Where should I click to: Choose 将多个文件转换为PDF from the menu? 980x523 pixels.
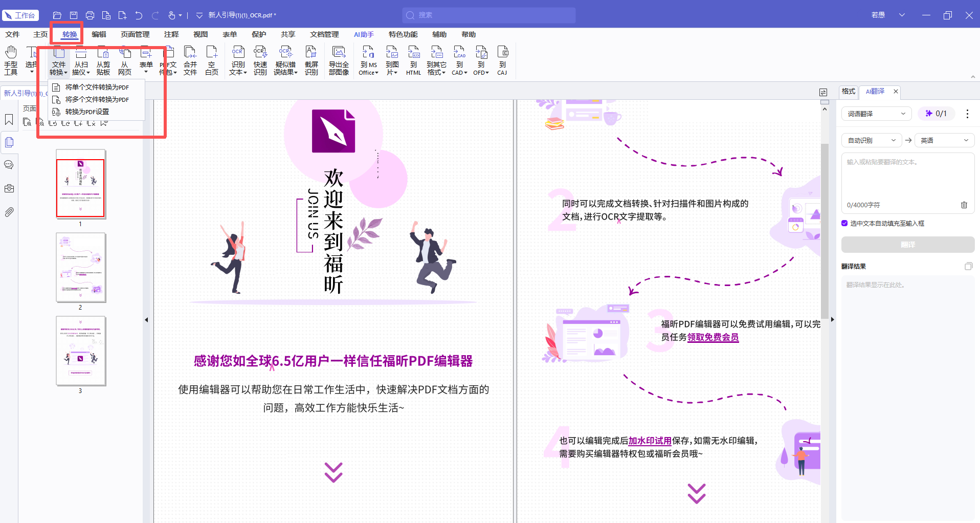click(x=97, y=99)
